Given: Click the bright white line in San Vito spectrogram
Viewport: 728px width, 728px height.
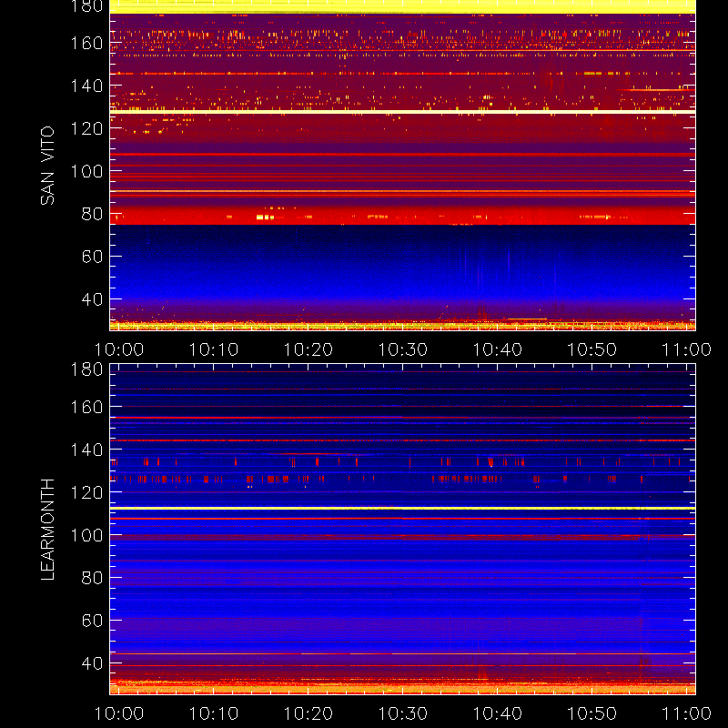Looking at the screenshot, I should pyautogui.click(x=402, y=112).
